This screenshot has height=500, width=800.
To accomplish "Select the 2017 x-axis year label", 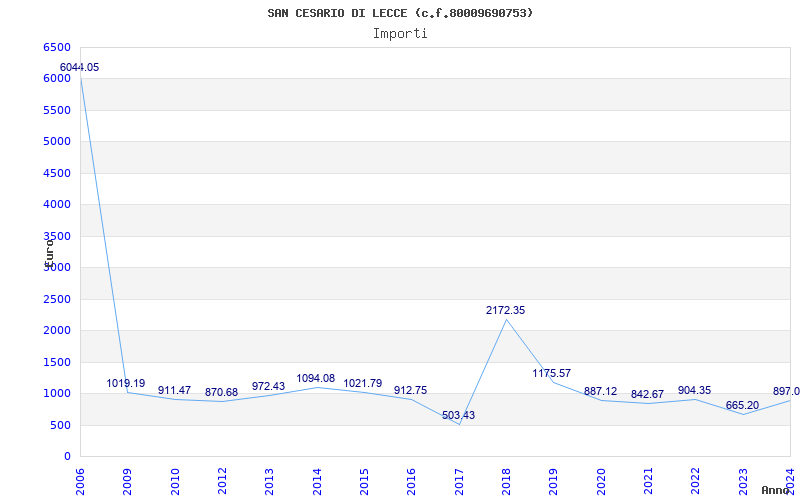I will 459,479.
